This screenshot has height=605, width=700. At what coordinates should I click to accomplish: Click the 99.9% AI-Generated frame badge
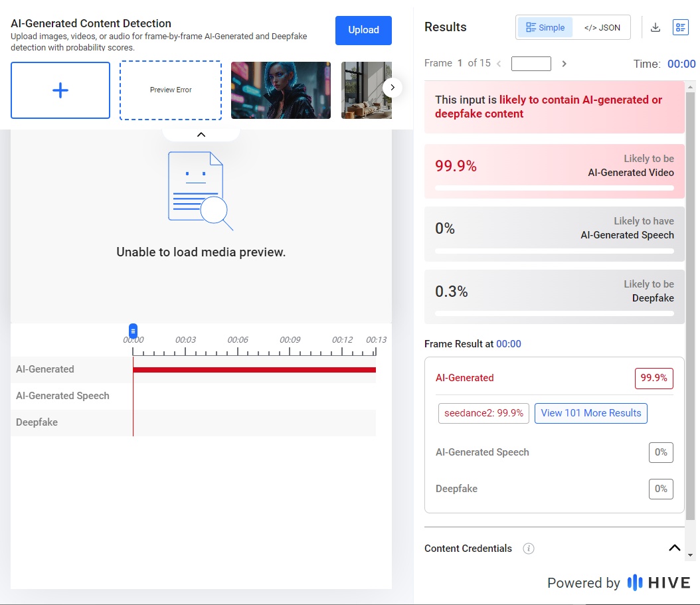pyautogui.click(x=654, y=378)
